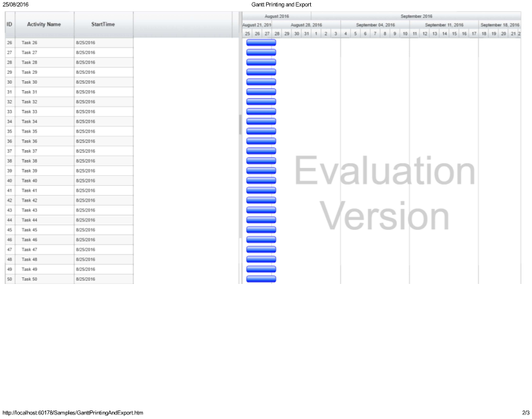Click day 28 in the timeline header

click(277, 34)
